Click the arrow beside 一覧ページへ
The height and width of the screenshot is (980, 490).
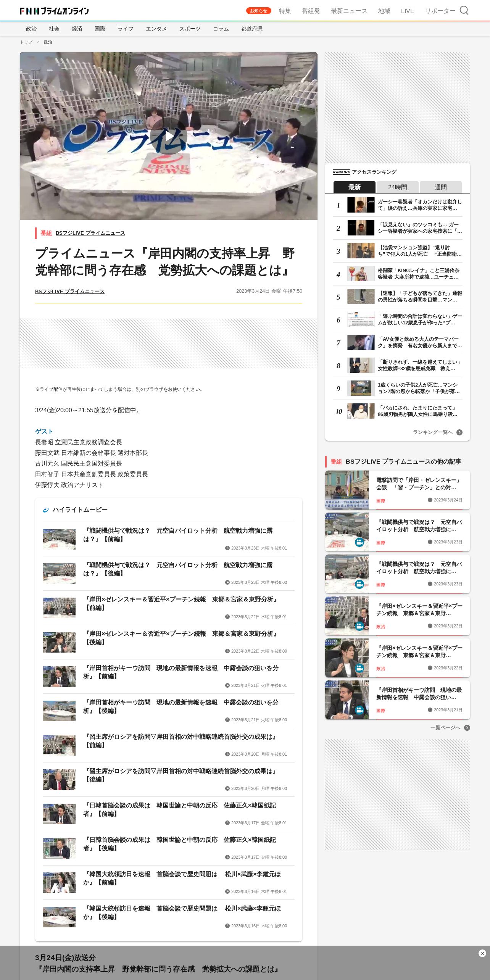click(x=467, y=728)
